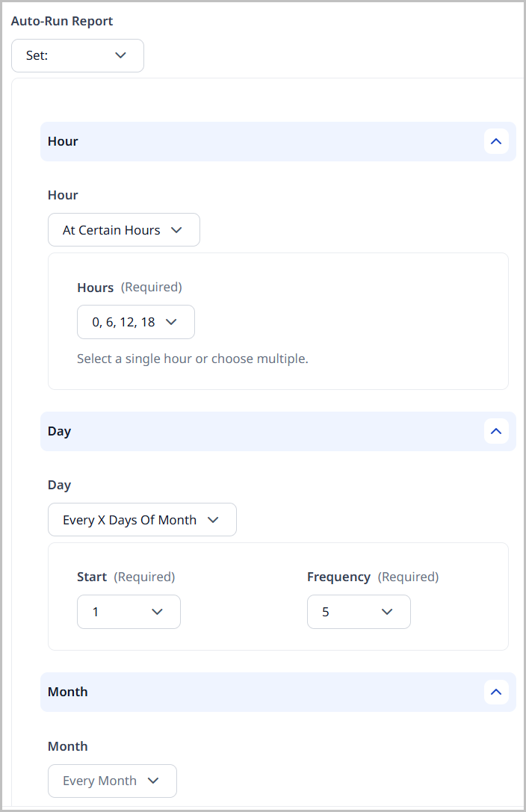Image resolution: width=526 pixels, height=812 pixels.
Task: Open the Set selector
Action: tap(77, 55)
